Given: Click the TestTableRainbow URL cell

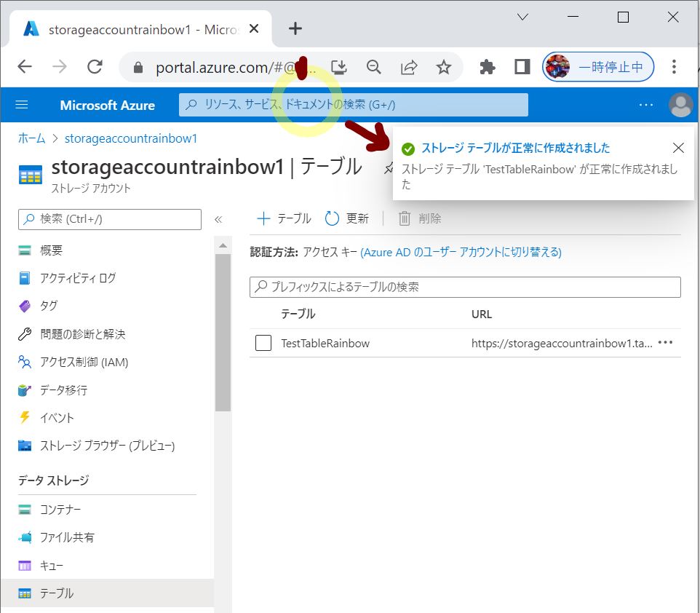Looking at the screenshot, I should [x=562, y=343].
